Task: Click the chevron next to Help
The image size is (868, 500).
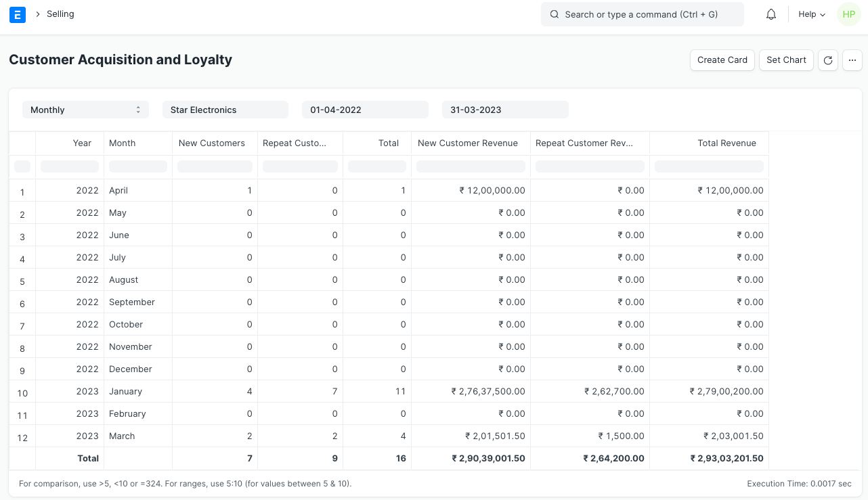Action: click(x=822, y=14)
